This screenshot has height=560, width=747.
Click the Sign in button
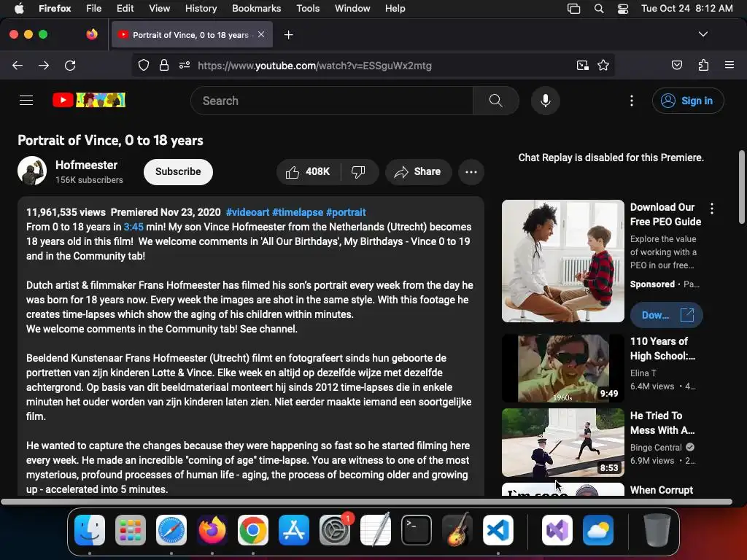point(688,101)
